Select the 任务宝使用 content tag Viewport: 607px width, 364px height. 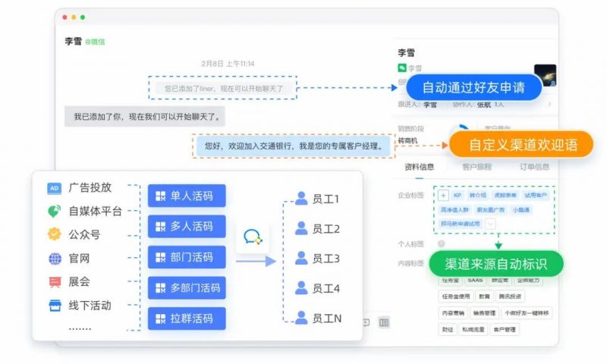click(456, 297)
